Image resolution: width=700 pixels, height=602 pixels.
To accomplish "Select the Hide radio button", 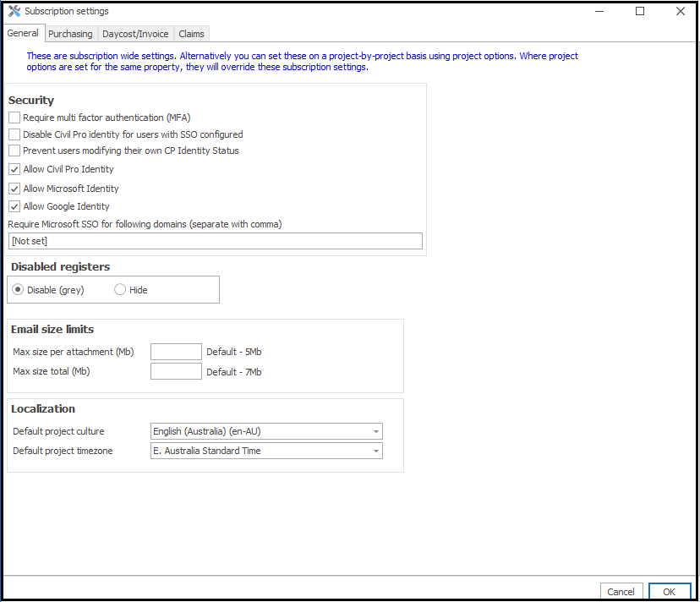I will 120,290.
